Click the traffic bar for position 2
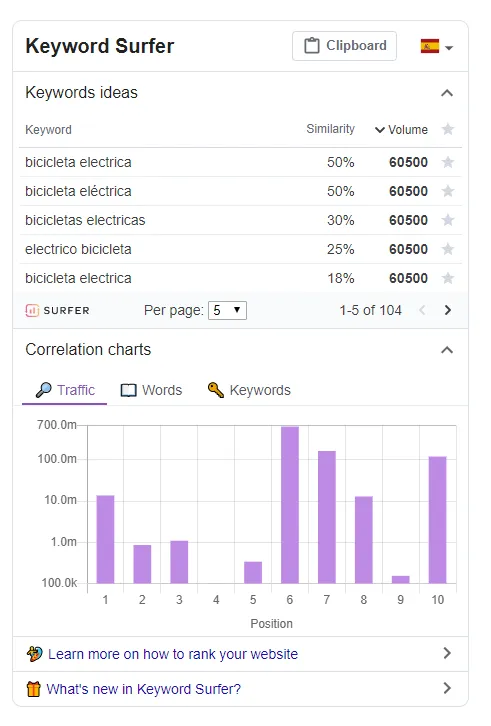This screenshot has width=491, height=726. tap(142, 564)
